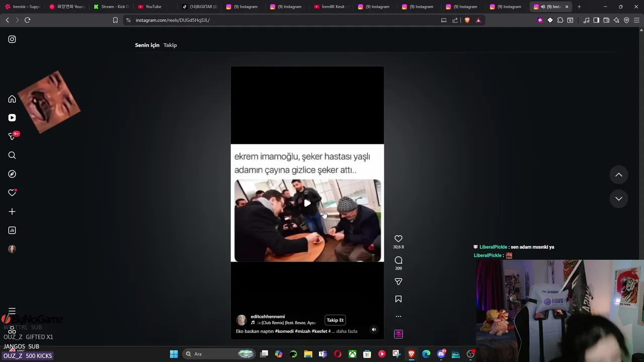Share the reel via paper plane icon
644x362 pixels.
[x=398, y=282]
